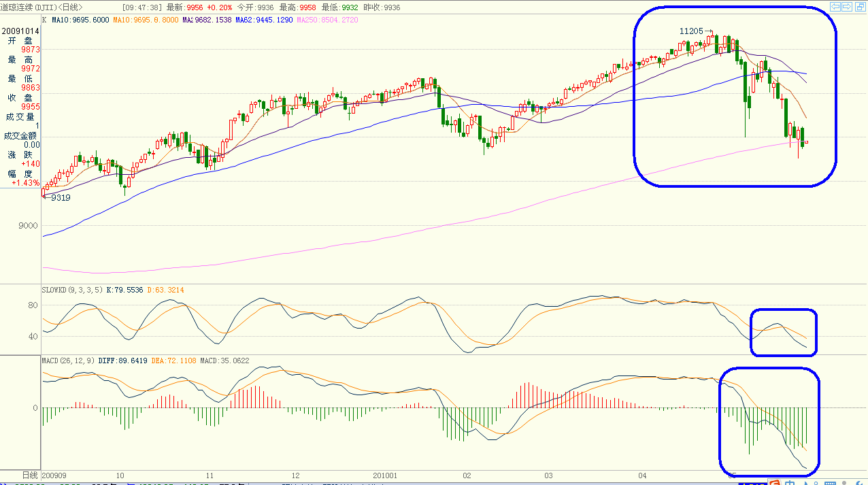Select the turnover value 0.00
Screen dimensions: 868x485
point(31,145)
